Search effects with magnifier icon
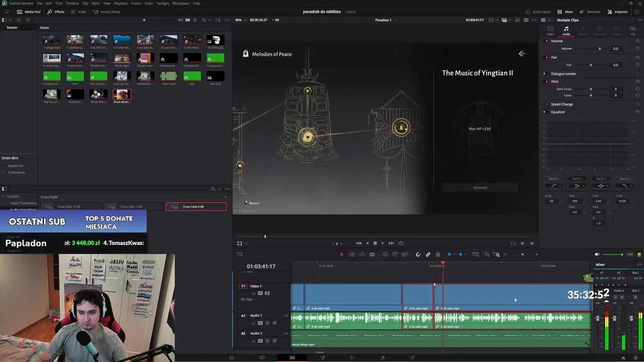Viewport: 644px width, 362px height. (x=213, y=189)
